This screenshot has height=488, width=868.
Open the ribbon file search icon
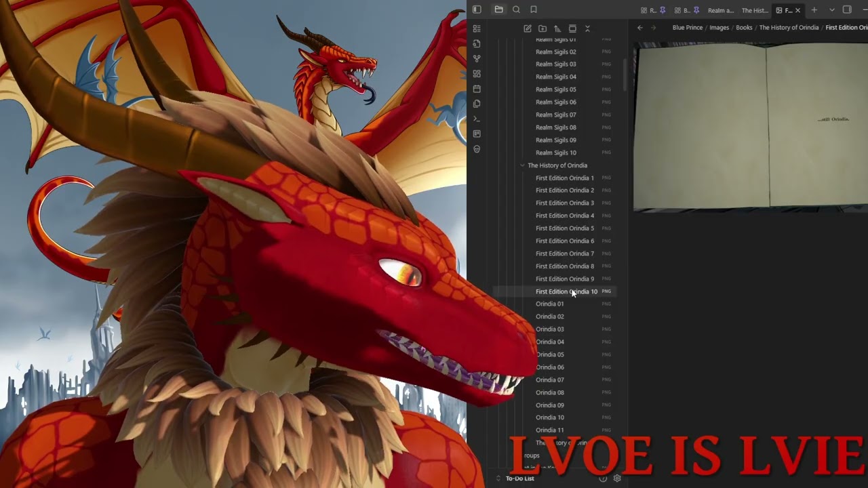click(x=477, y=43)
